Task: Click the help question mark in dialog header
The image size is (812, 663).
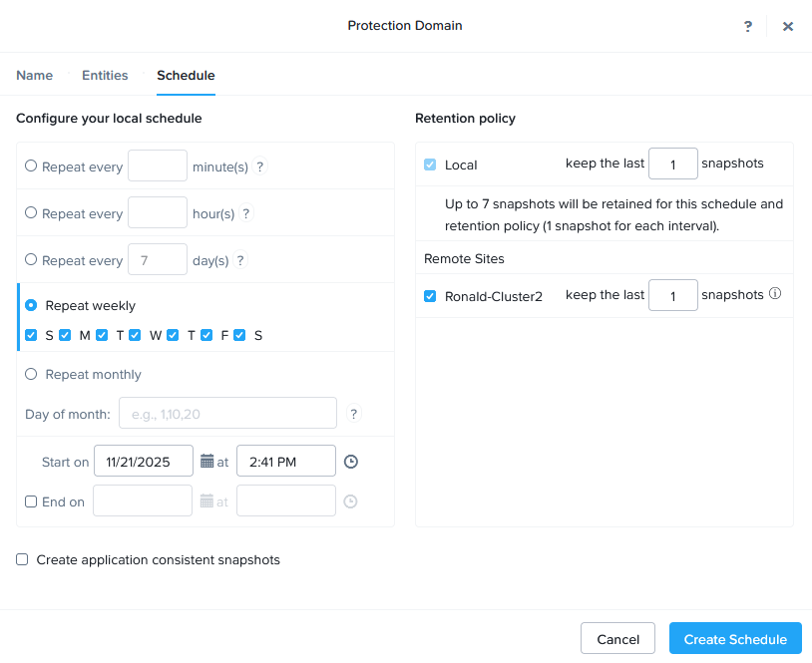Action: 748,27
